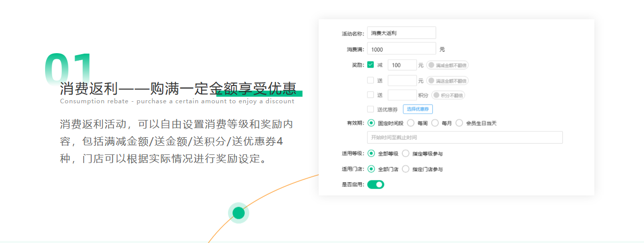Click the 减 amount field showing 100
Image resolution: width=644 pixels, height=243 pixels.
point(402,65)
